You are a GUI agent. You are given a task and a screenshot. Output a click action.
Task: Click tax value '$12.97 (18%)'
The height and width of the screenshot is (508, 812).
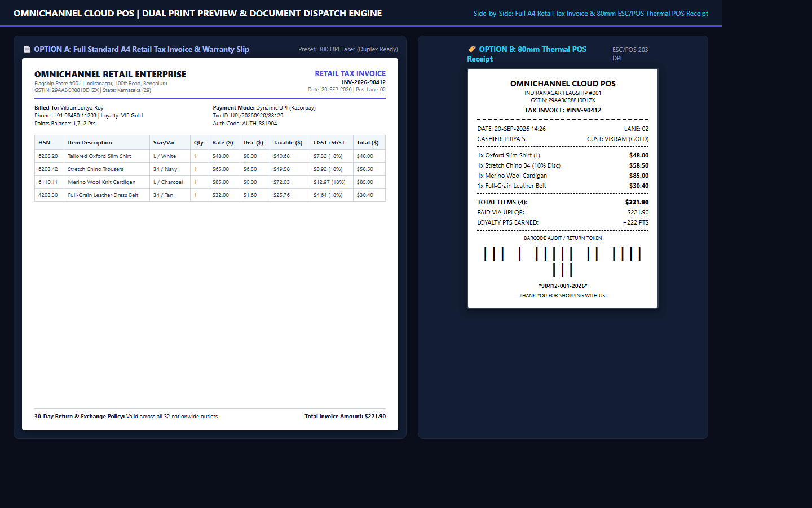[x=329, y=182]
